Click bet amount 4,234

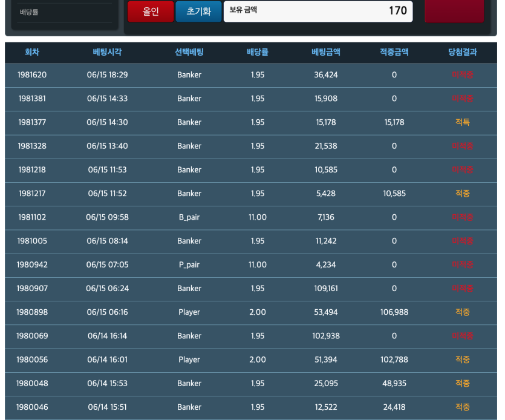point(326,264)
